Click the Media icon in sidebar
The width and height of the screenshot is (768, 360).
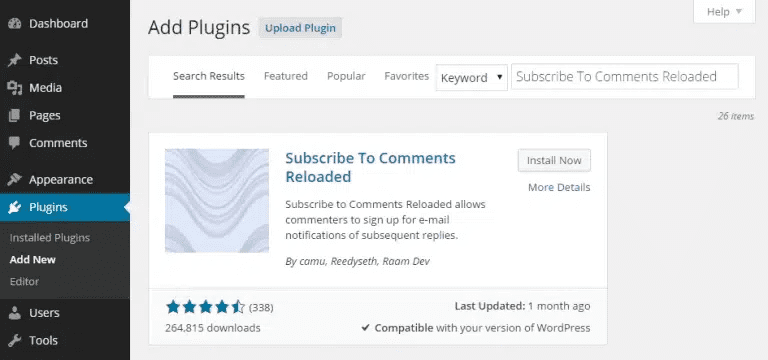tap(15, 88)
